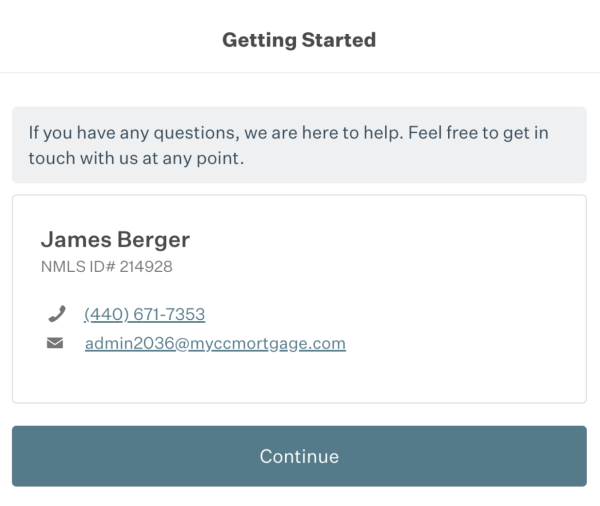Image resolution: width=600 pixels, height=506 pixels.
Task: Call the (440) 671-7353 phone link
Action: tap(145, 315)
